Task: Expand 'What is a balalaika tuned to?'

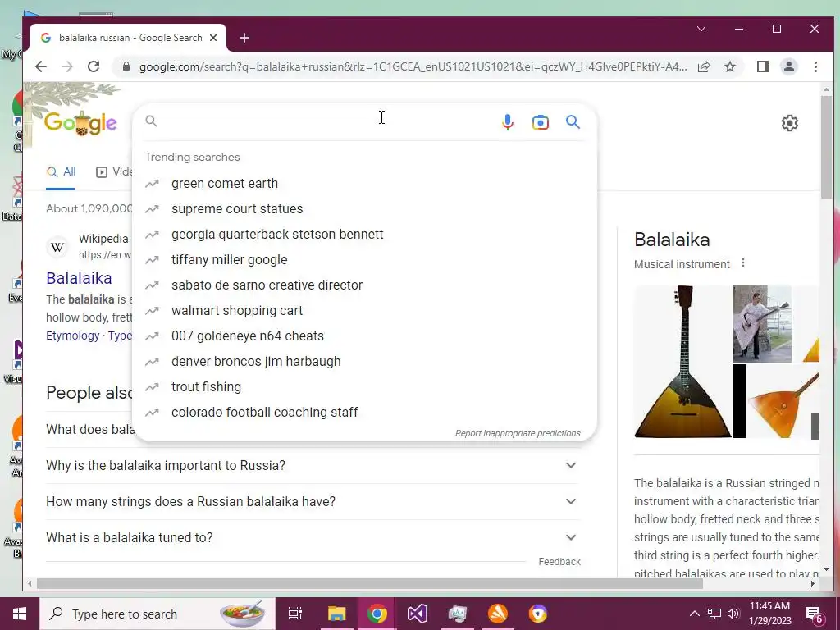Action: tap(311, 537)
